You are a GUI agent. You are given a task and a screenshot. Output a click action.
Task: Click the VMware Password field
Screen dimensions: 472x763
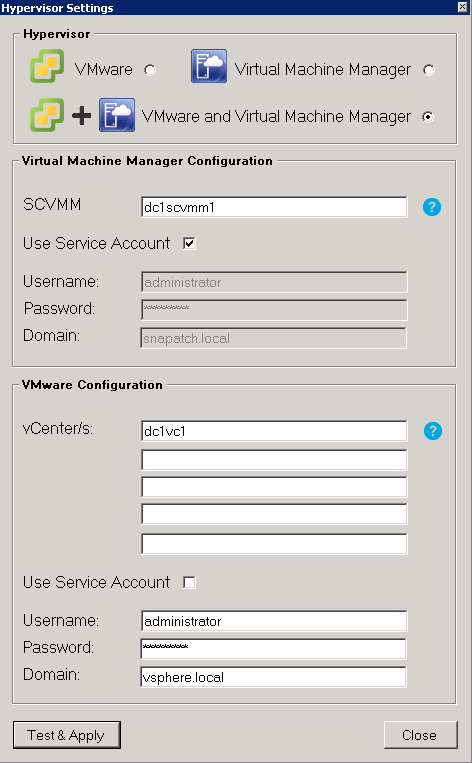[x=273, y=649]
